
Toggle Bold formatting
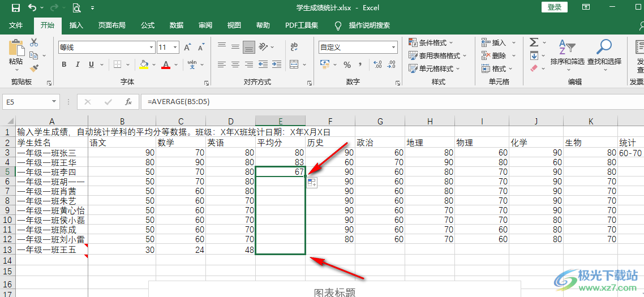(64, 64)
